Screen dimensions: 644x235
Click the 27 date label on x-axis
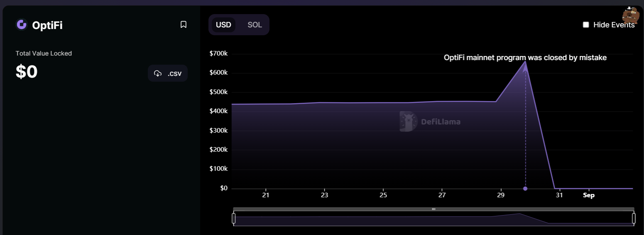pos(442,195)
